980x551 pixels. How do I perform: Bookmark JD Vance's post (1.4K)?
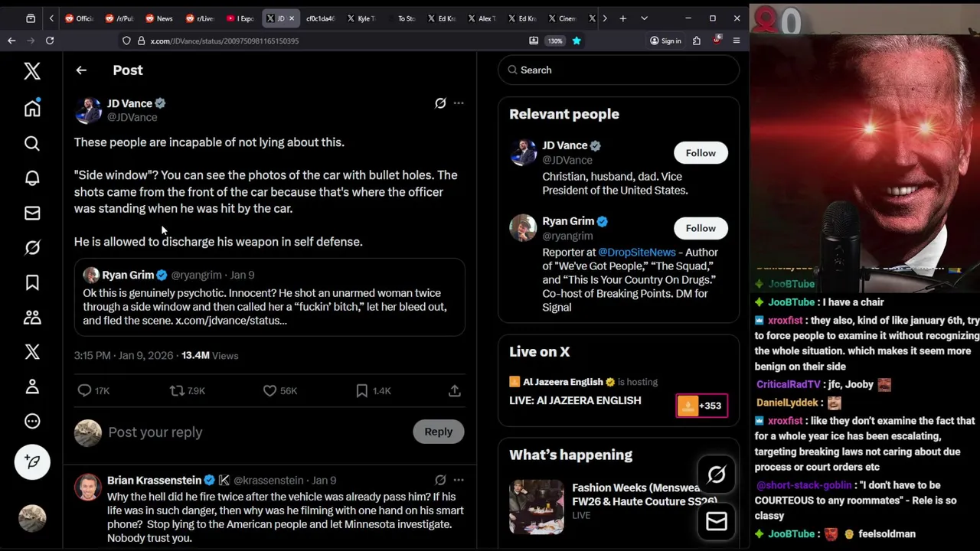click(x=374, y=390)
